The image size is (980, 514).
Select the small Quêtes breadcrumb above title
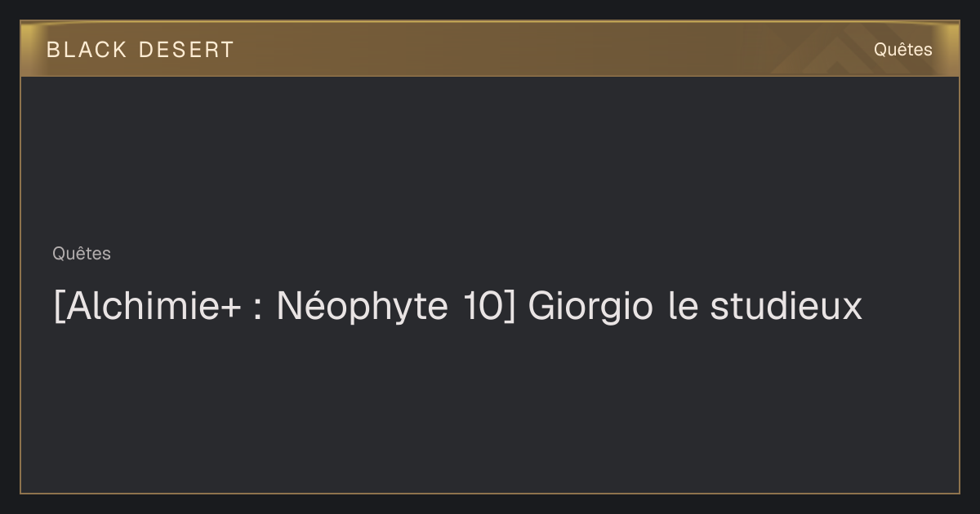pyautogui.click(x=82, y=254)
